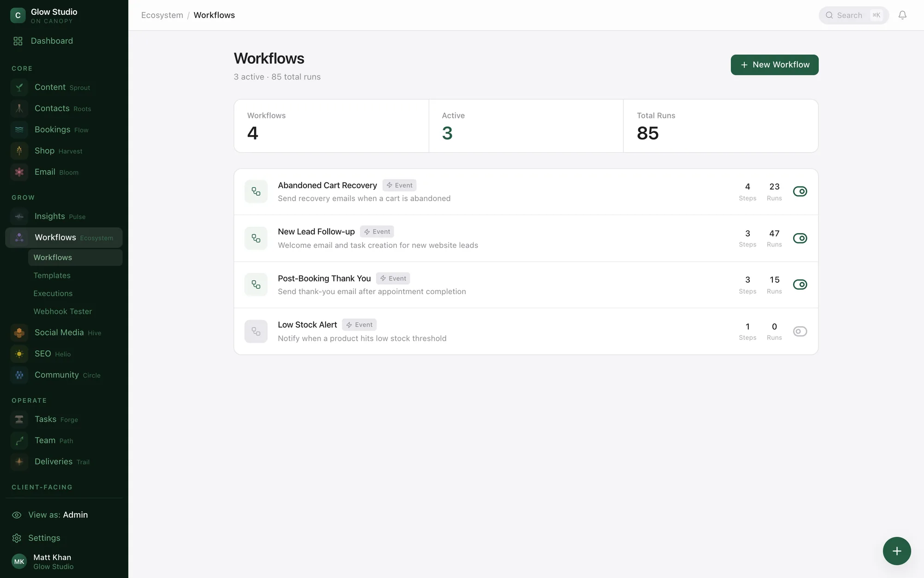Open the Low Stock Alert title
This screenshot has height=578, width=924.
point(307,325)
